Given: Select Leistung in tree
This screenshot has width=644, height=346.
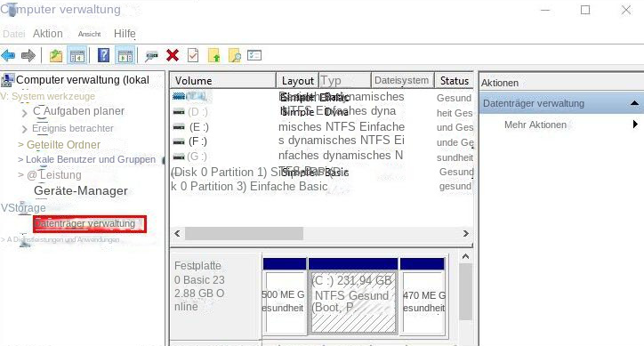Looking at the screenshot, I should [x=54, y=175].
